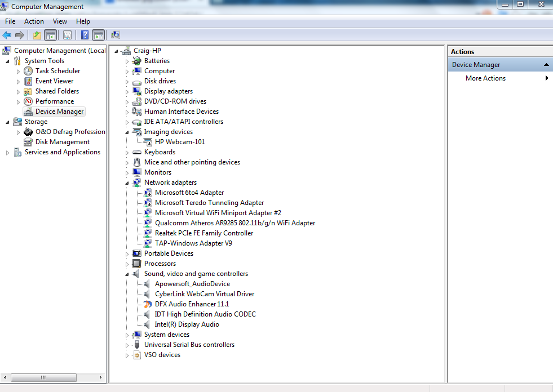Screen dimensions: 553x392
Task: Open the View menu
Action: (60, 21)
